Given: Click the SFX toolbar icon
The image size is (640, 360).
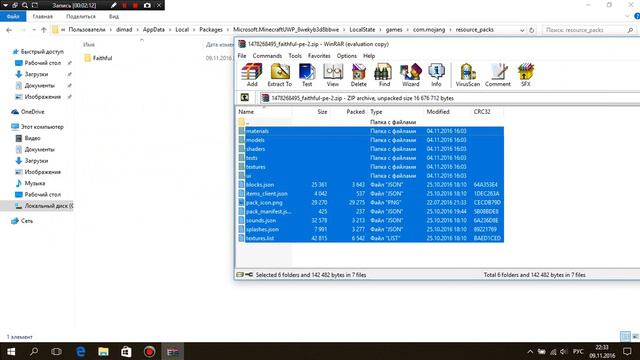Looking at the screenshot, I should click(x=526, y=75).
